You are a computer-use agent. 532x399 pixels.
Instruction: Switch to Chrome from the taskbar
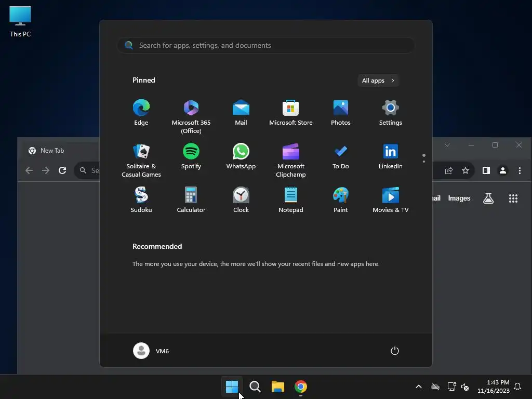click(x=301, y=387)
